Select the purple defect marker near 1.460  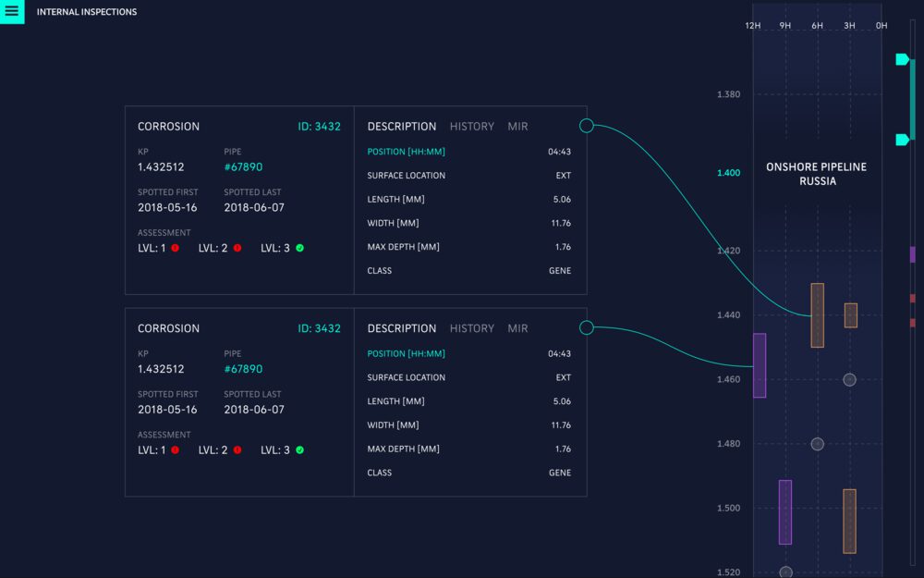[760, 365]
